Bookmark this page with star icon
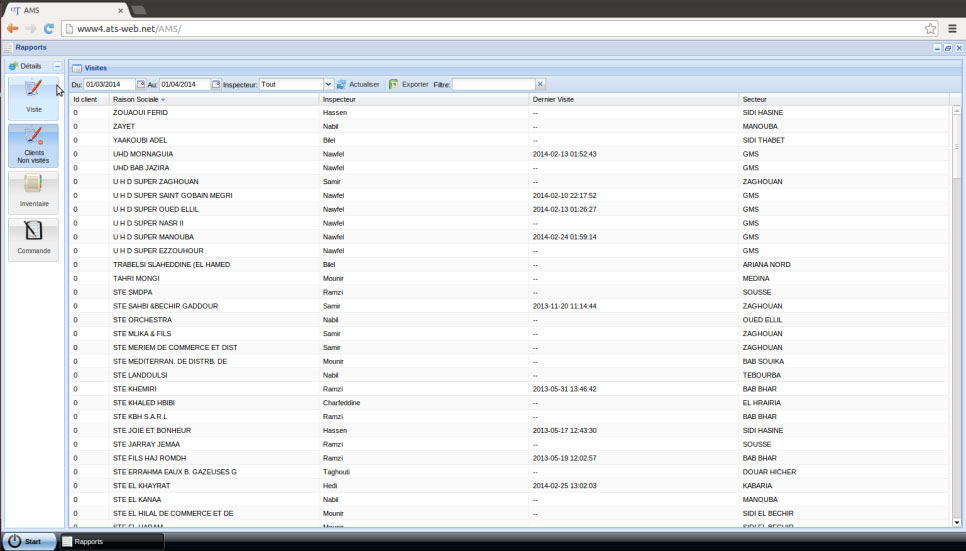The width and height of the screenshot is (966, 551). [x=930, y=28]
